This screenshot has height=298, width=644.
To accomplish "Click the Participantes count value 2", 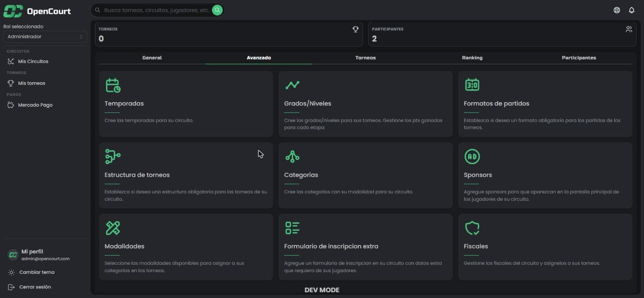I will pyautogui.click(x=374, y=39).
